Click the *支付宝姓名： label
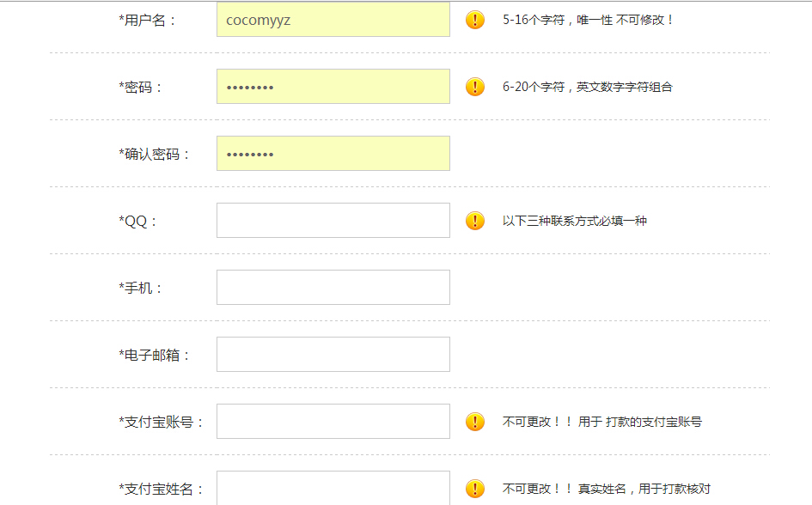 161,489
